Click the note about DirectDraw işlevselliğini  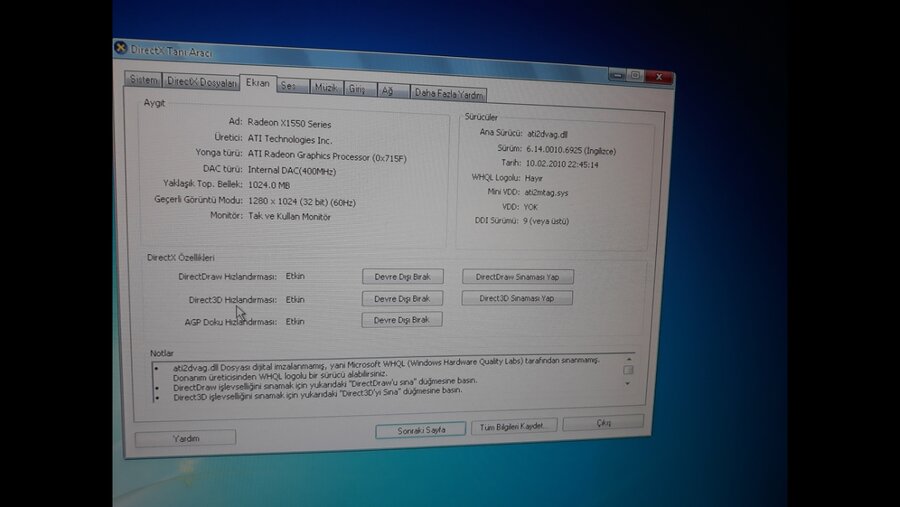click(x=325, y=384)
